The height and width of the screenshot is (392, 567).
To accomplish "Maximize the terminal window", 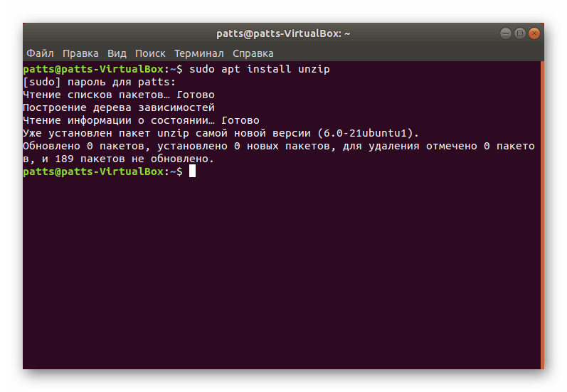I will pos(519,33).
